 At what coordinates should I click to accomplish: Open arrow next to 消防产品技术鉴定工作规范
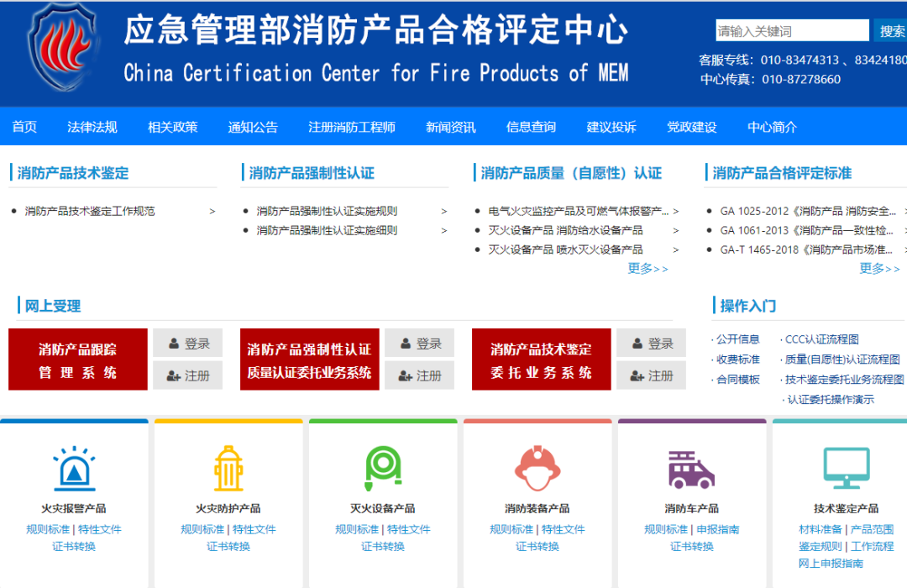coord(212,212)
